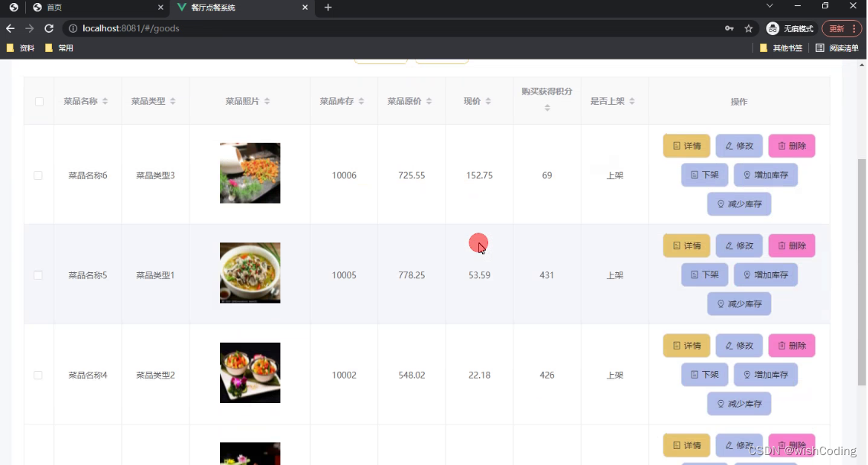Sort the 菜品库存 column with its sort icon
868x465 pixels.
tap(361, 100)
